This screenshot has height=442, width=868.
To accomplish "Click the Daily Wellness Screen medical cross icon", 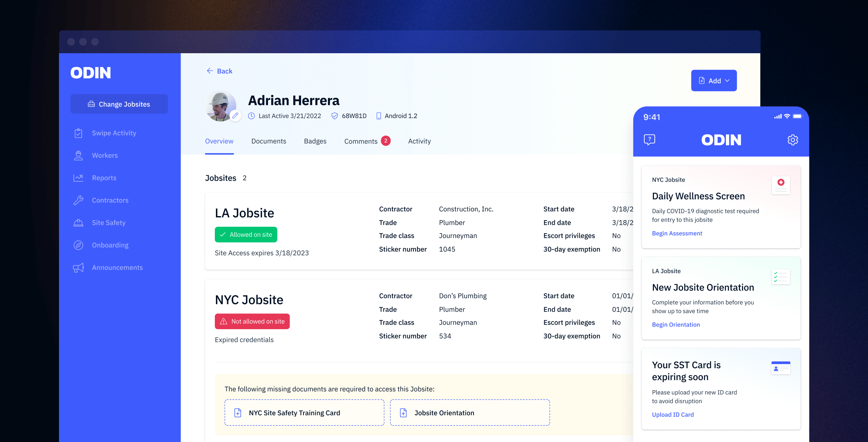I will click(781, 185).
